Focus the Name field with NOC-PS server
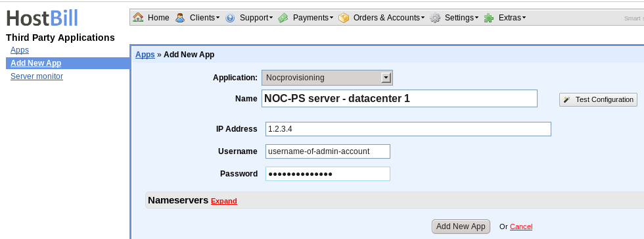The height and width of the screenshot is (239, 644). click(400, 99)
